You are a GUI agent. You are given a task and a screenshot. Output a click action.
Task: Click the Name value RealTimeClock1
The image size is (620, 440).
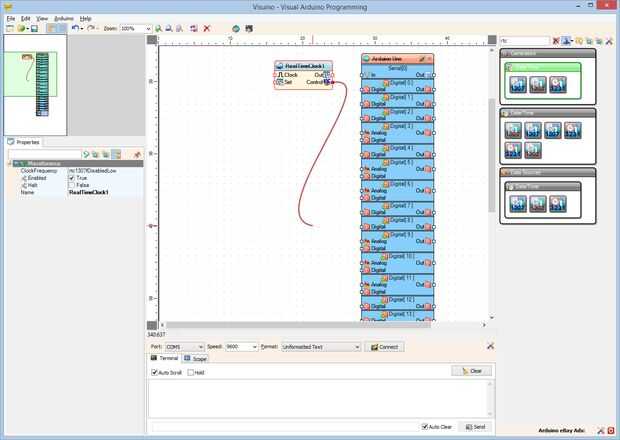click(89, 192)
